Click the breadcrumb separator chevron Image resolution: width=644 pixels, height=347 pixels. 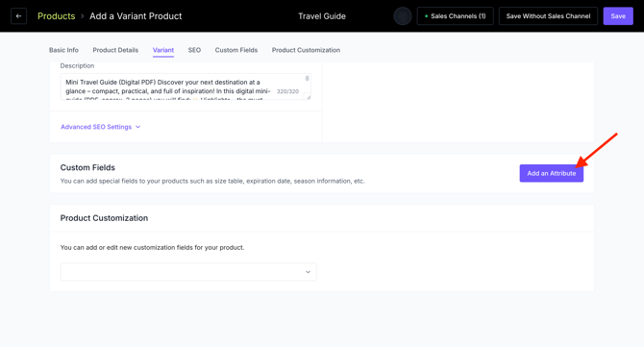coord(82,16)
